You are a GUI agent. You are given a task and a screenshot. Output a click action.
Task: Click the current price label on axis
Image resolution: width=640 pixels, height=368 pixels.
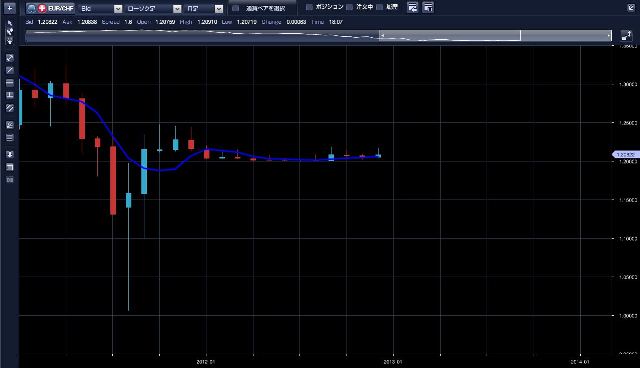tap(624, 155)
